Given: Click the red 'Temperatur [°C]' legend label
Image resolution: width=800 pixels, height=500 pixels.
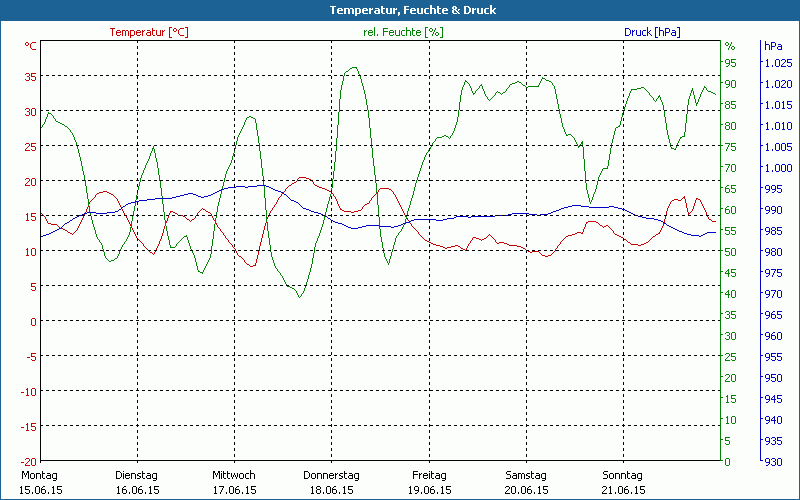Looking at the screenshot, I should [x=149, y=32].
